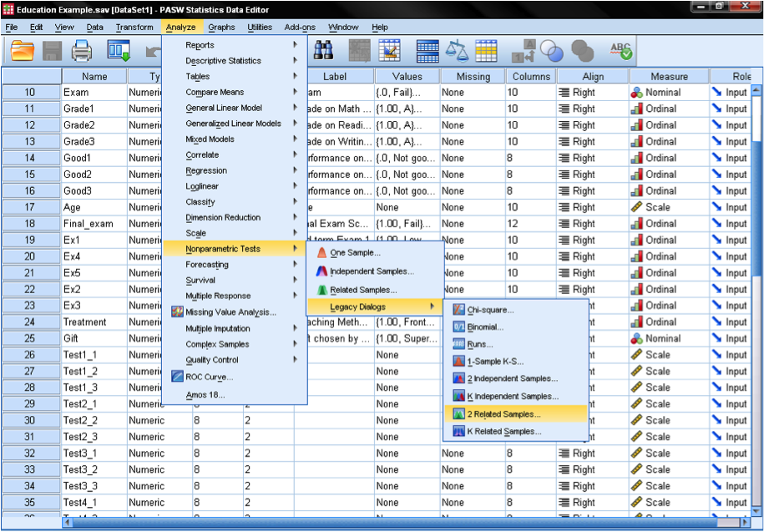Viewport: 764px width, 532px height.
Task: Open the Transform menu
Action: coord(134,27)
